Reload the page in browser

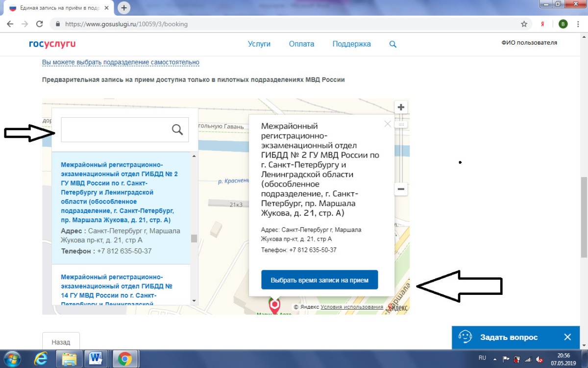tap(40, 24)
